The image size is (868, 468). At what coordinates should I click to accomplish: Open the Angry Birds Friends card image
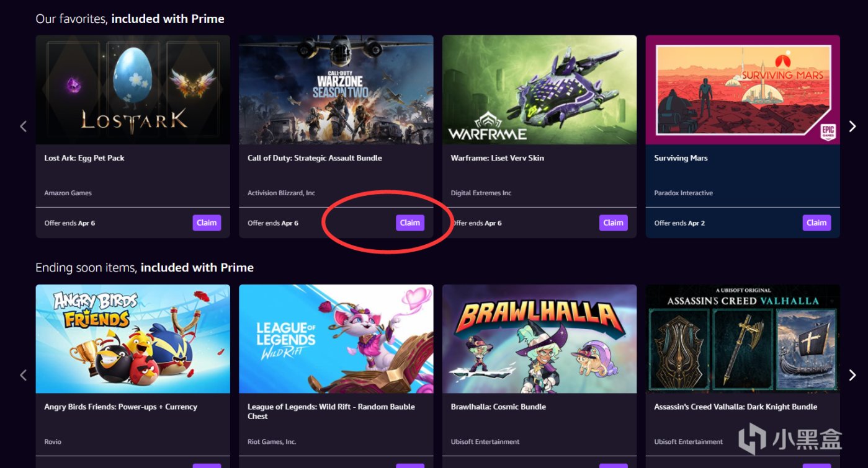pyautogui.click(x=133, y=339)
